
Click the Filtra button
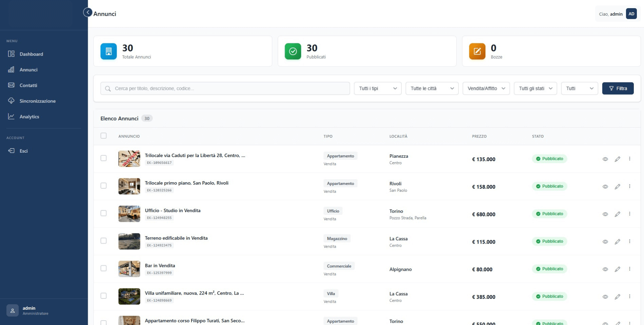(x=618, y=88)
